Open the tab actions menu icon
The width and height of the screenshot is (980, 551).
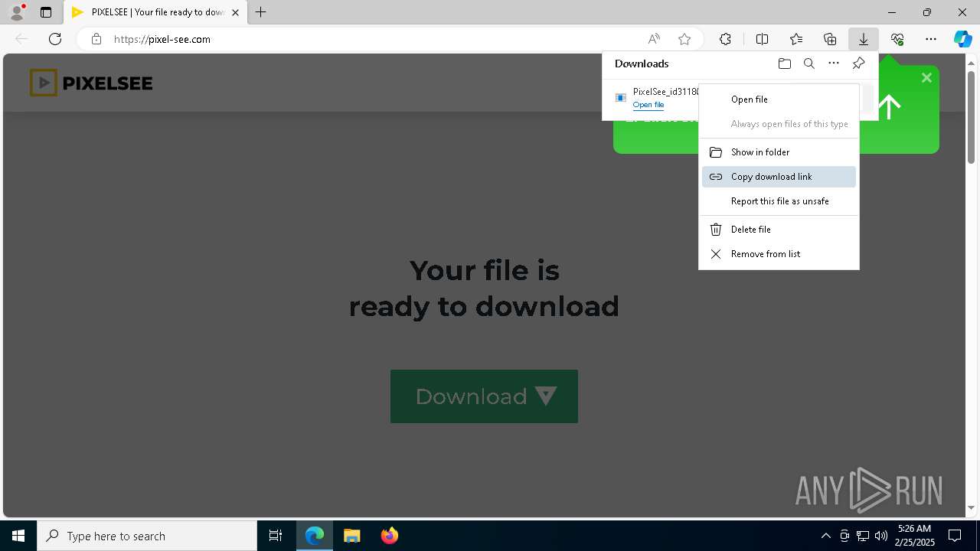coord(46,12)
